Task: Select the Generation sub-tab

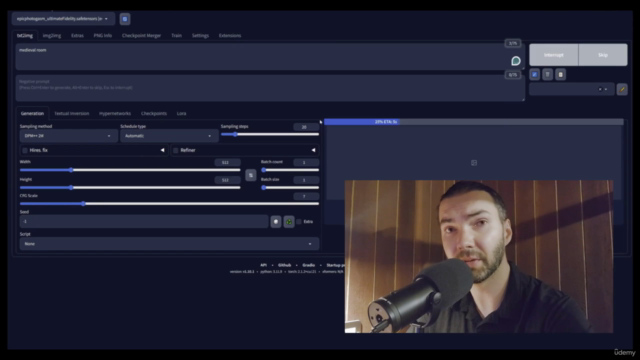Action: [32, 113]
